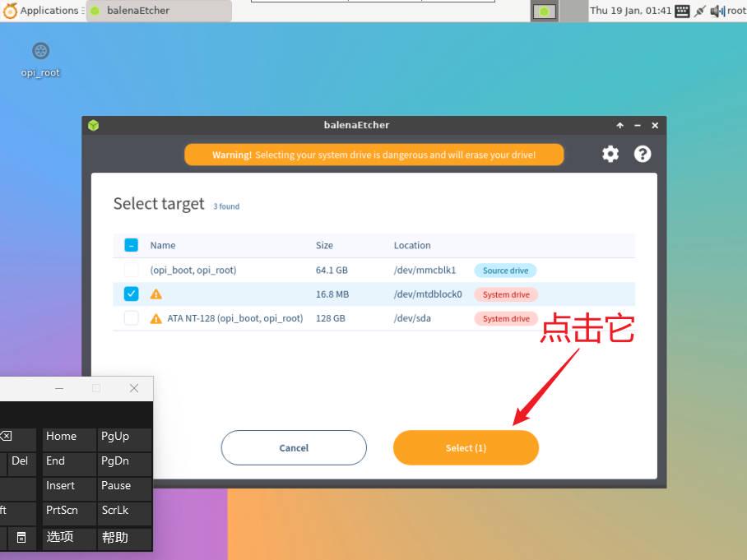Click the root user label in panel
The width and height of the screenshot is (747, 560).
coord(736,11)
